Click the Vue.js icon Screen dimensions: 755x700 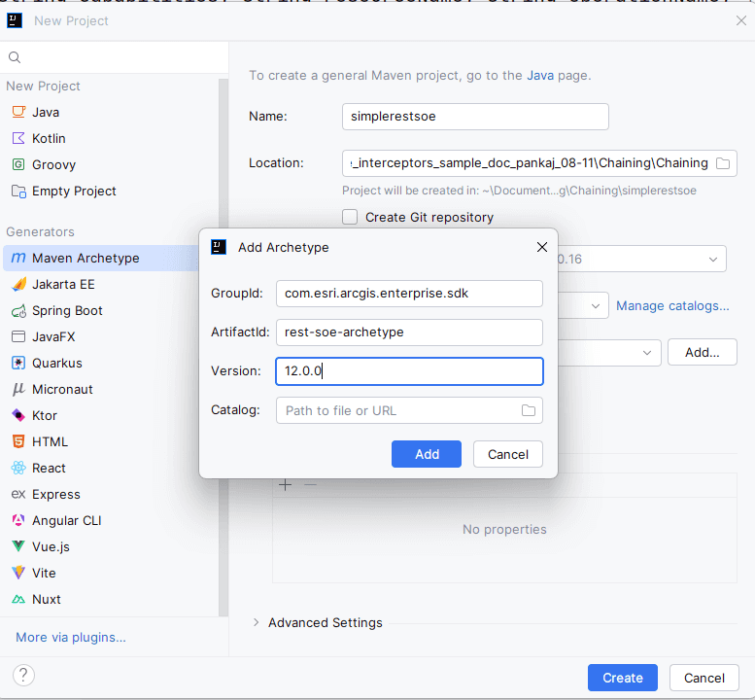(18, 546)
